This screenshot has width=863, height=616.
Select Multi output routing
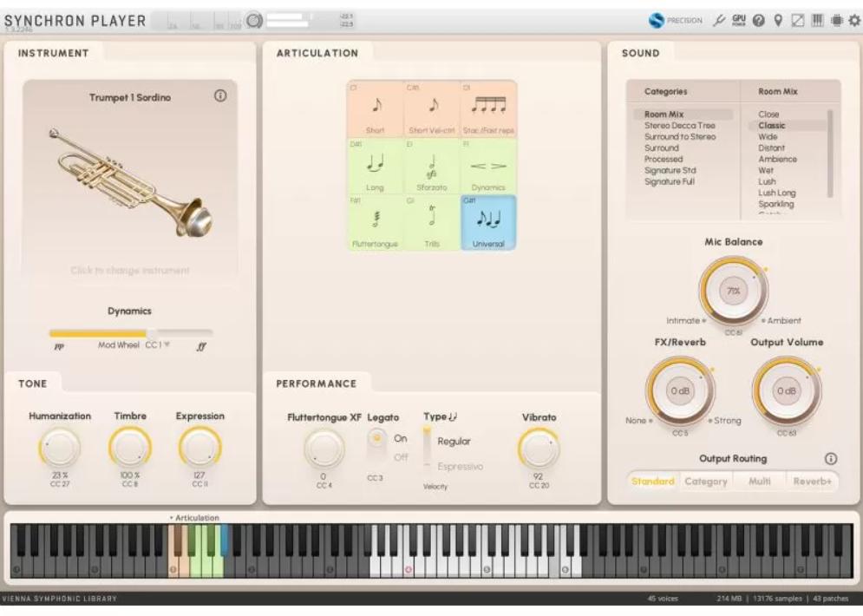click(759, 482)
